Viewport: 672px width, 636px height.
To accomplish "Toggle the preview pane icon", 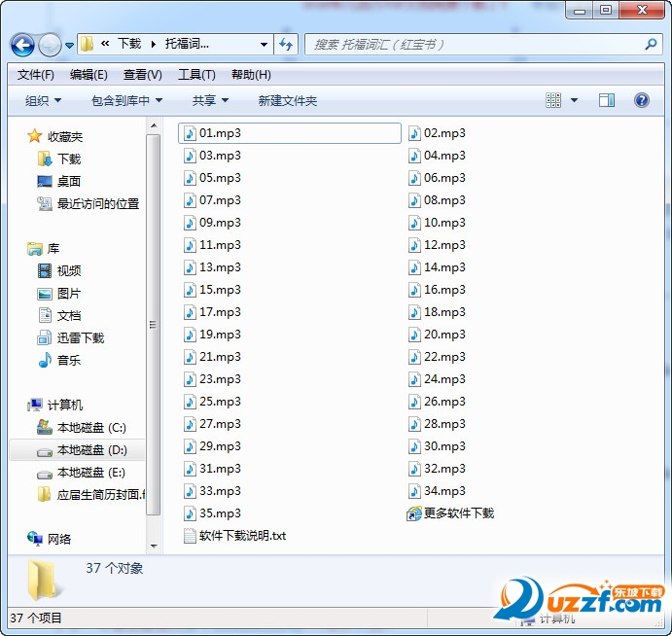I will (x=607, y=101).
